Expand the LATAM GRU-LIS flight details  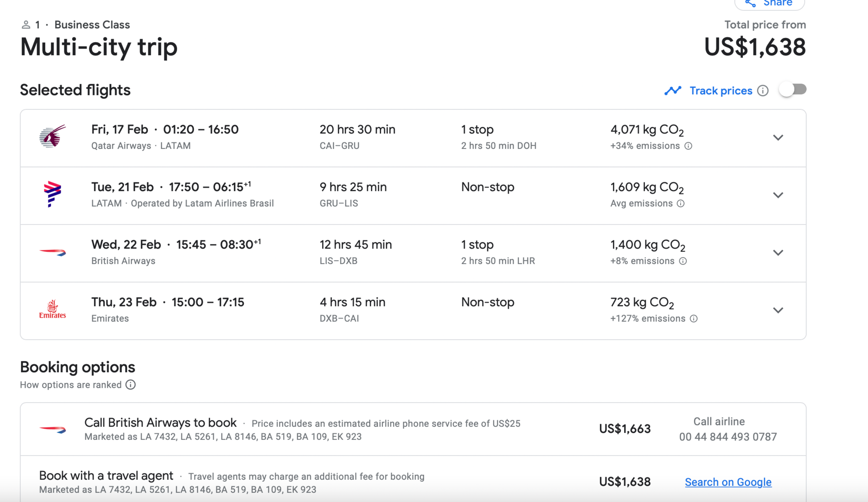[x=778, y=195]
